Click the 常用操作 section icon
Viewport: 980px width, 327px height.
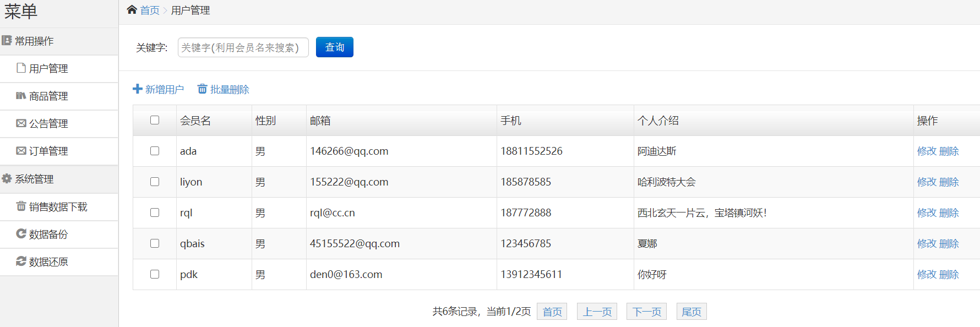click(7, 41)
